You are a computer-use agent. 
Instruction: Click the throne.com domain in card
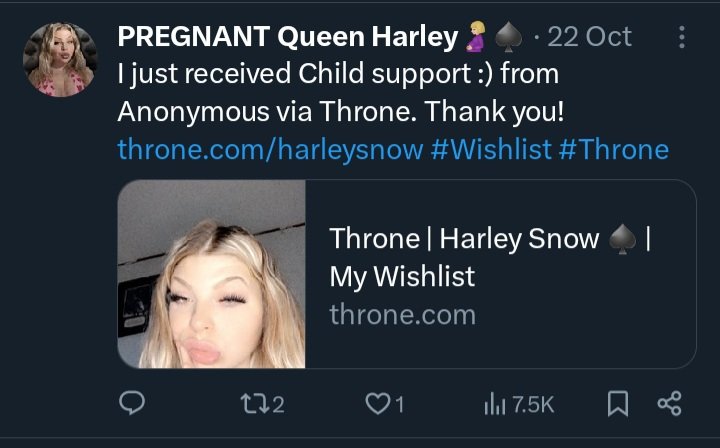(402, 315)
